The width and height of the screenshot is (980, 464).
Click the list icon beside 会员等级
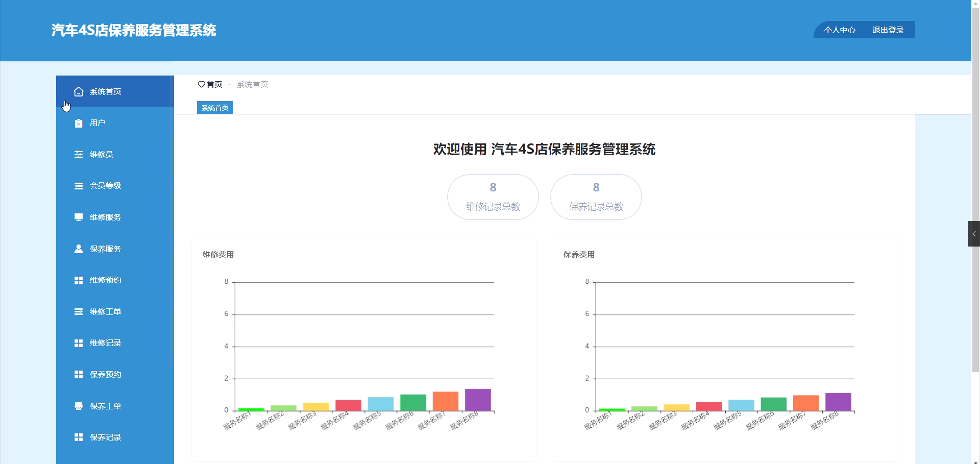tap(79, 186)
